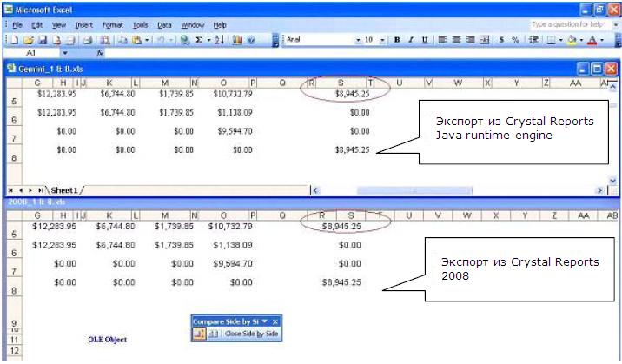Click the Undo arrow icon
Image resolution: width=622 pixels, height=364 pixels.
pos(161,40)
